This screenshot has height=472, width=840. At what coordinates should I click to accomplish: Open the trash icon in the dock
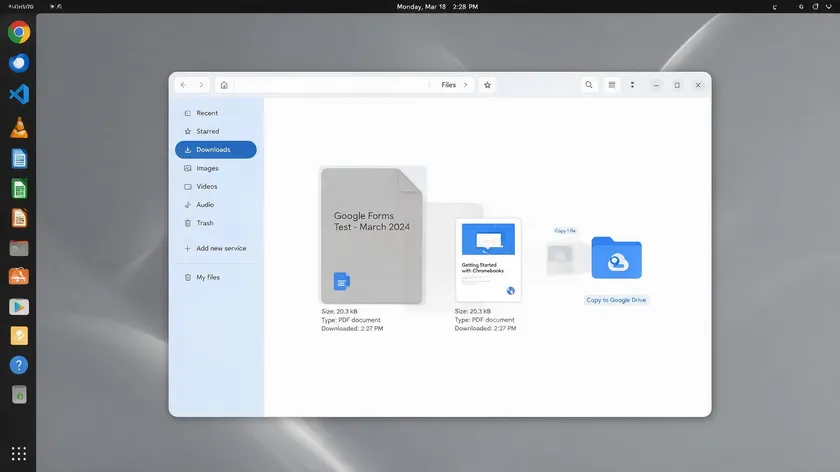click(x=19, y=395)
